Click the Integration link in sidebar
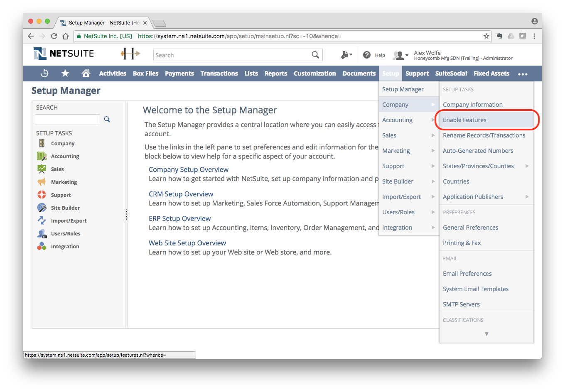The width and height of the screenshot is (565, 392). click(65, 247)
